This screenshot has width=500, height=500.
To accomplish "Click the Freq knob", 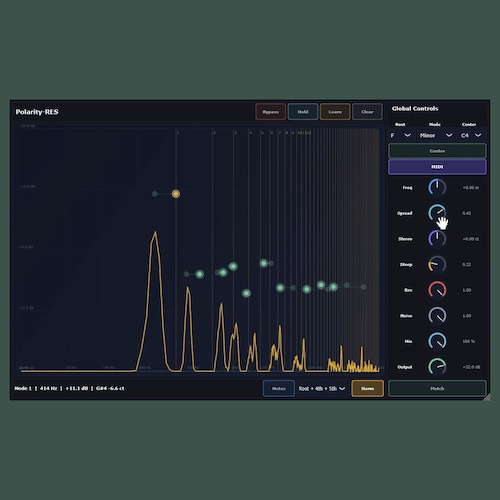I will pyautogui.click(x=437, y=187).
